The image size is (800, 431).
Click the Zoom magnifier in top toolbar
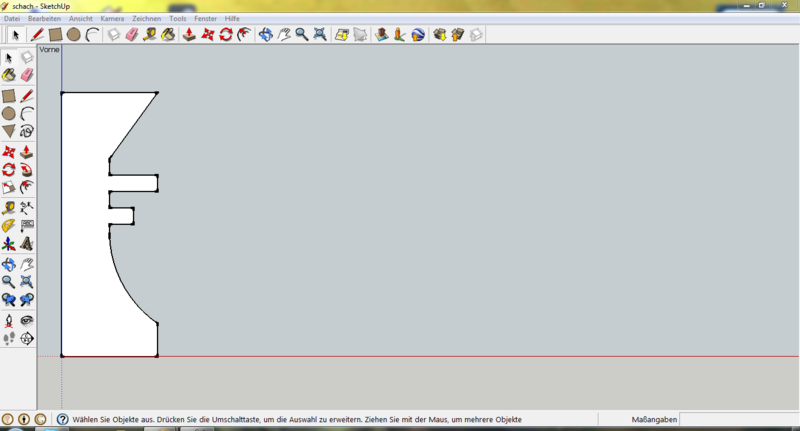(301, 34)
